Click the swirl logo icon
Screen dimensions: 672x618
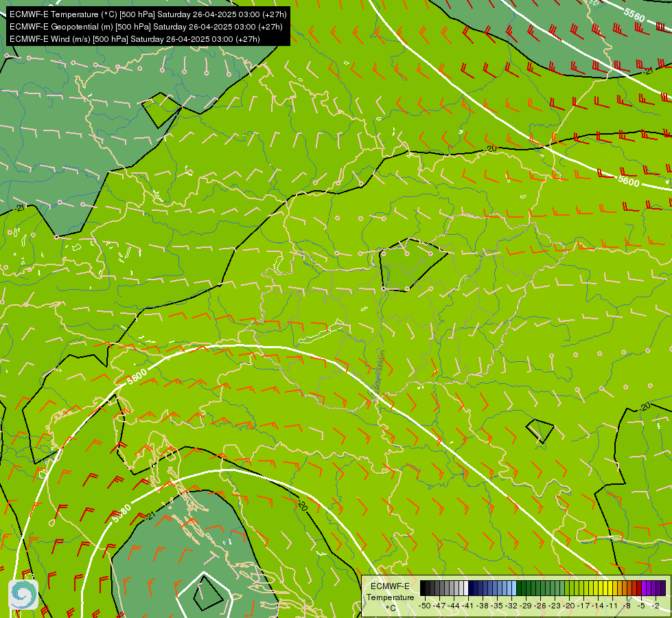click(x=23, y=594)
